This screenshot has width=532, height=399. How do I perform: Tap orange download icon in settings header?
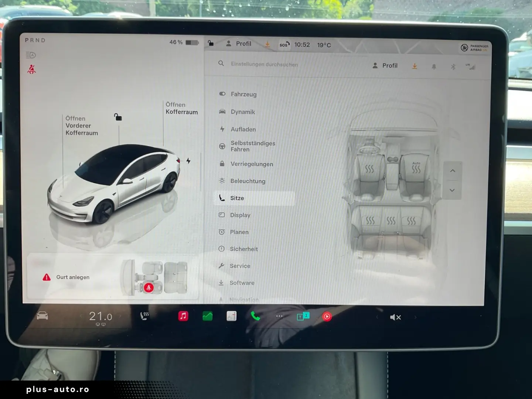415,66
